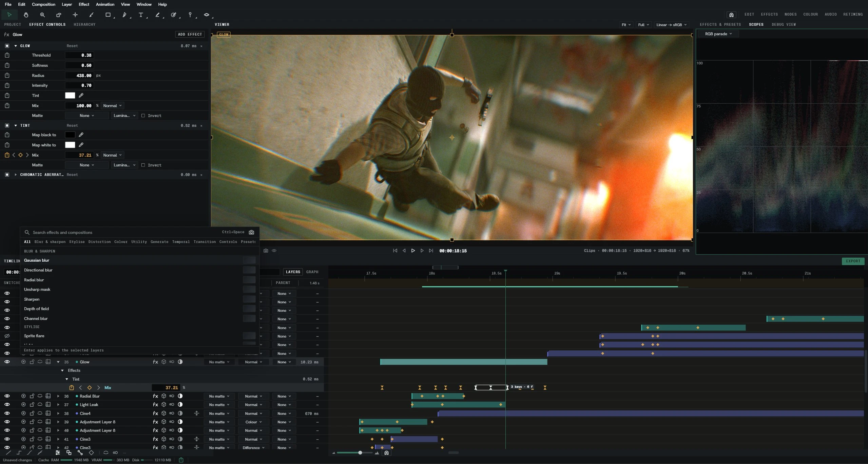The image size is (868, 464).
Task: Toggle the Glow effect enable box
Action: pos(7,46)
